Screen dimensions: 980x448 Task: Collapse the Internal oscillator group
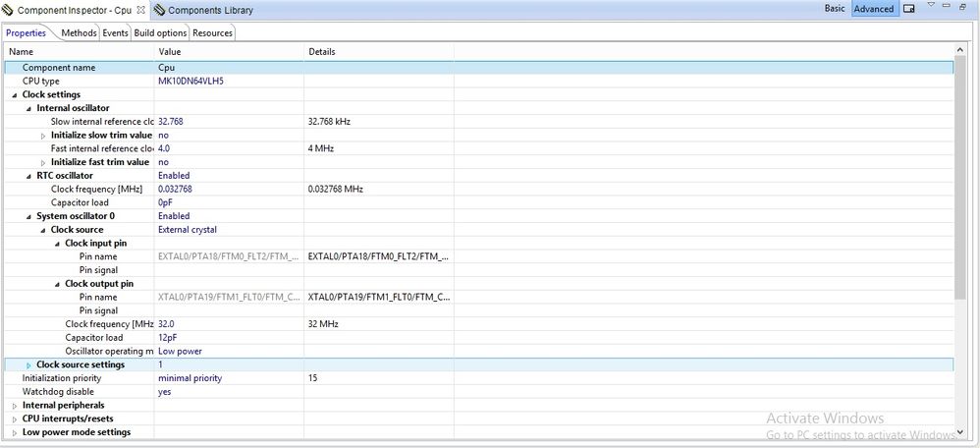28,109
